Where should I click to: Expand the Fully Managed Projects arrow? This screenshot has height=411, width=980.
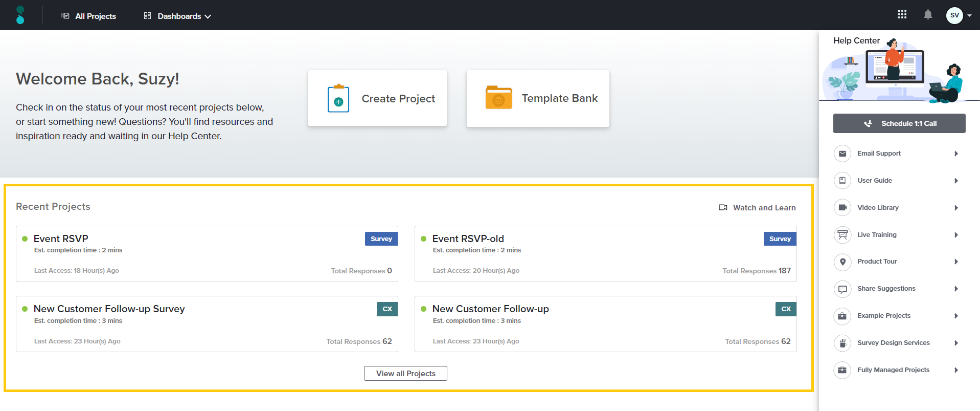pos(956,370)
